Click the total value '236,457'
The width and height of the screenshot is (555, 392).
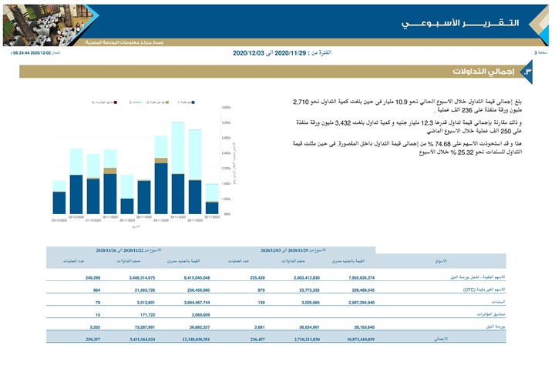tap(257, 340)
